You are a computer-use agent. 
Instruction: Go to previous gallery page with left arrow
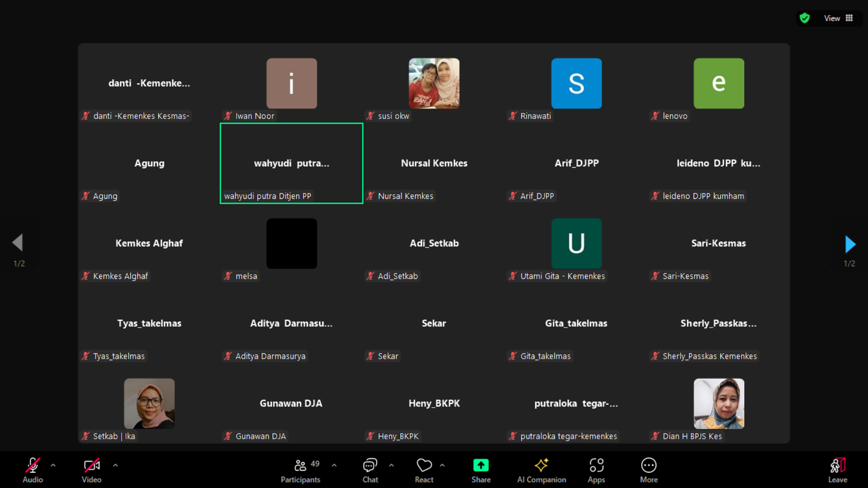[x=18, y=243]
